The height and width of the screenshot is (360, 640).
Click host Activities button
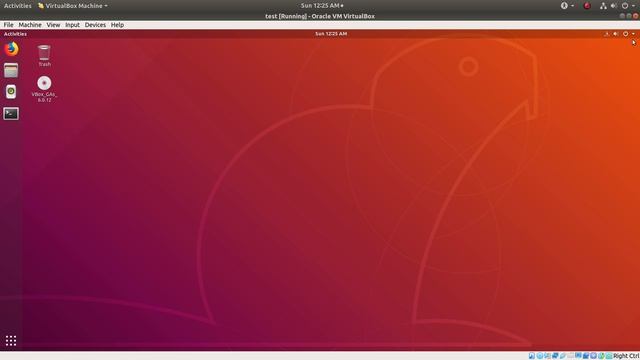[x=18, y=6]
